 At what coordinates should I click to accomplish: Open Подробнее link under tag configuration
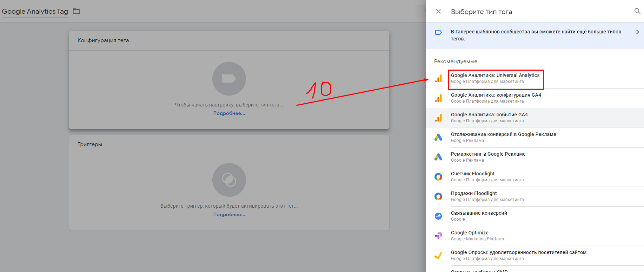tap(229, 113)
